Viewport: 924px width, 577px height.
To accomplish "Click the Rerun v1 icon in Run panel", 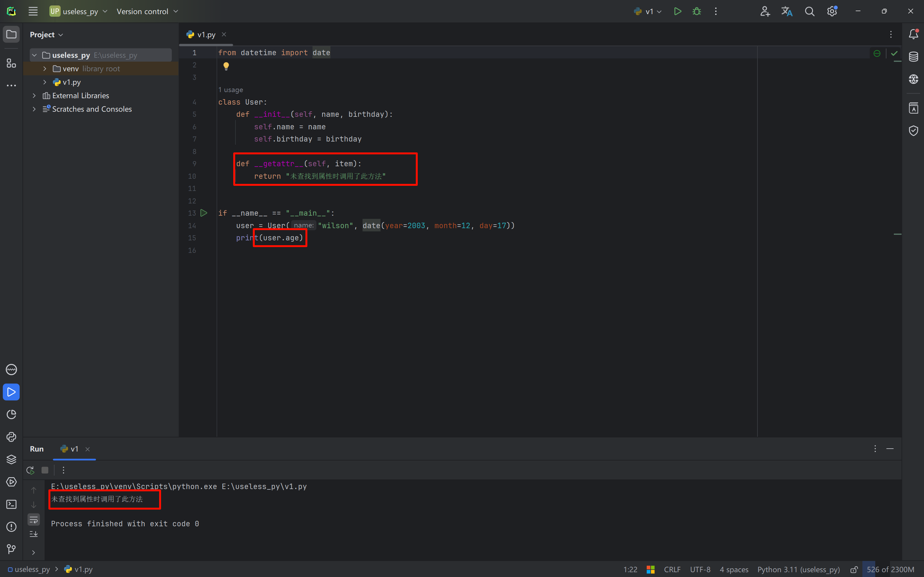I will pyautogui.click(x=30, y=470).
